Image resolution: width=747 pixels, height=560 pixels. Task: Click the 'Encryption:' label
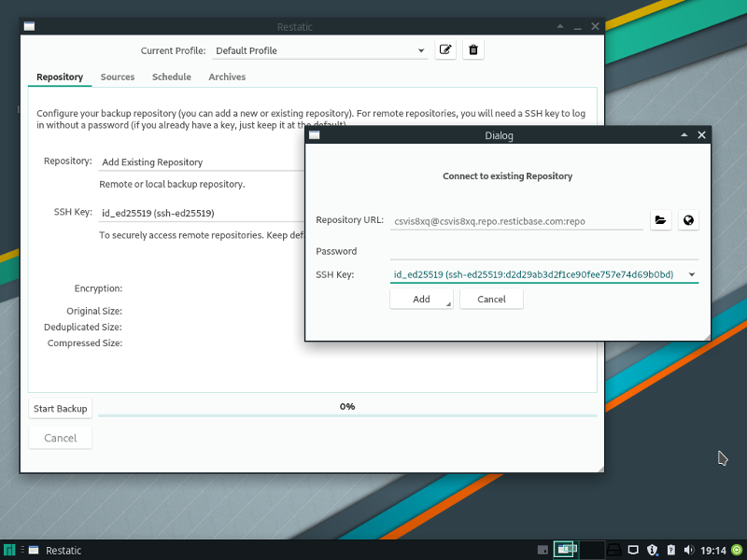[x=98, y=288]
